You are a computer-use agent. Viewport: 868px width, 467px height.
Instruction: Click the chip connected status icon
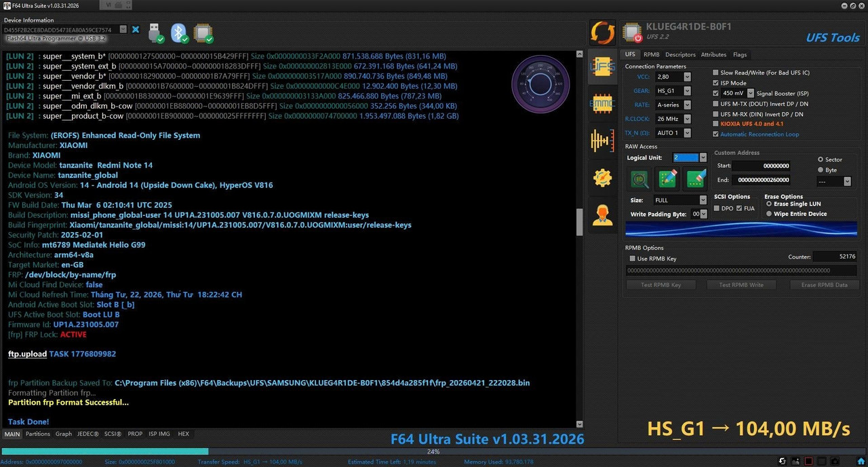tap(203, 32)
